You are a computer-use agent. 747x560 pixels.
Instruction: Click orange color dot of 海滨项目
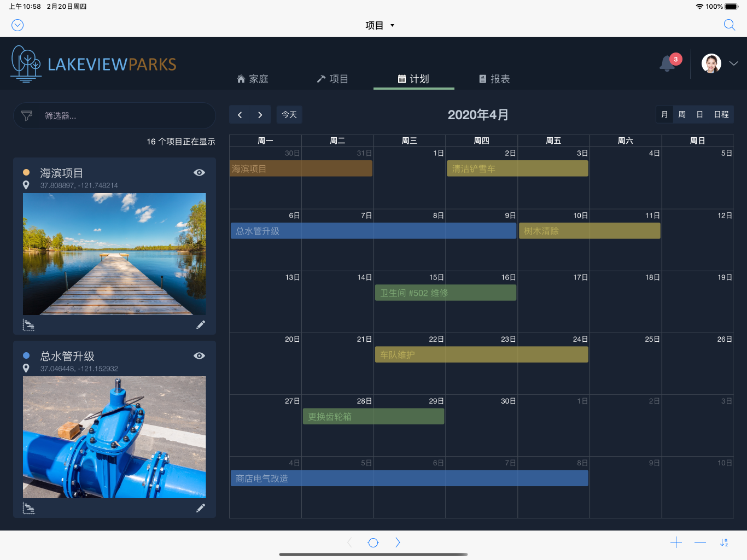[x=26, y=172]
